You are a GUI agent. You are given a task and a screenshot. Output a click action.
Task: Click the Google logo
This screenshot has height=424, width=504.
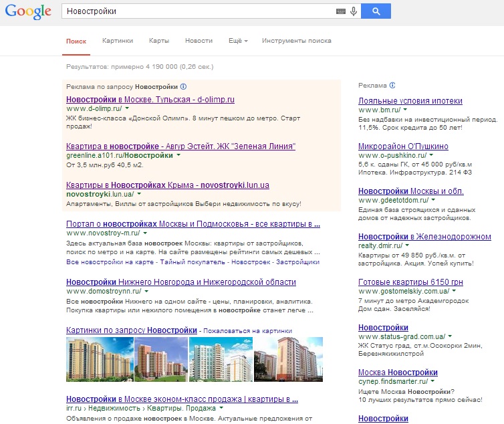coord(28,11)
